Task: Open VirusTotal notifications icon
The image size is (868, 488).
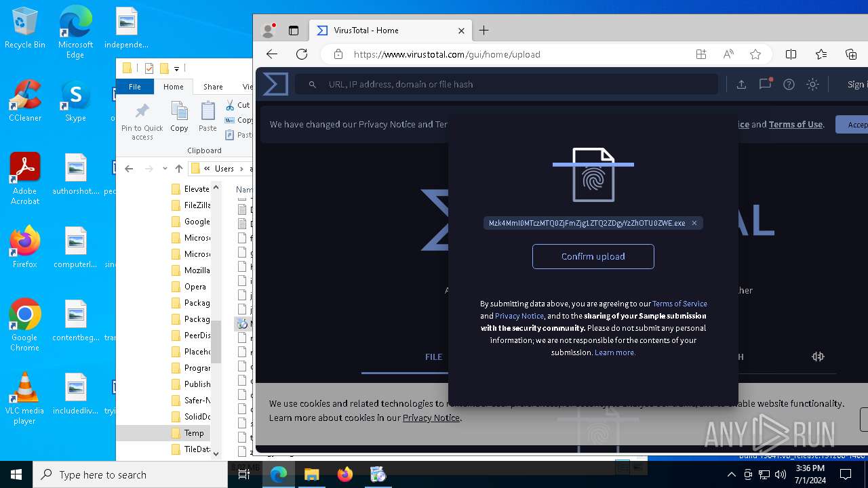Action: tap(766, 84)
